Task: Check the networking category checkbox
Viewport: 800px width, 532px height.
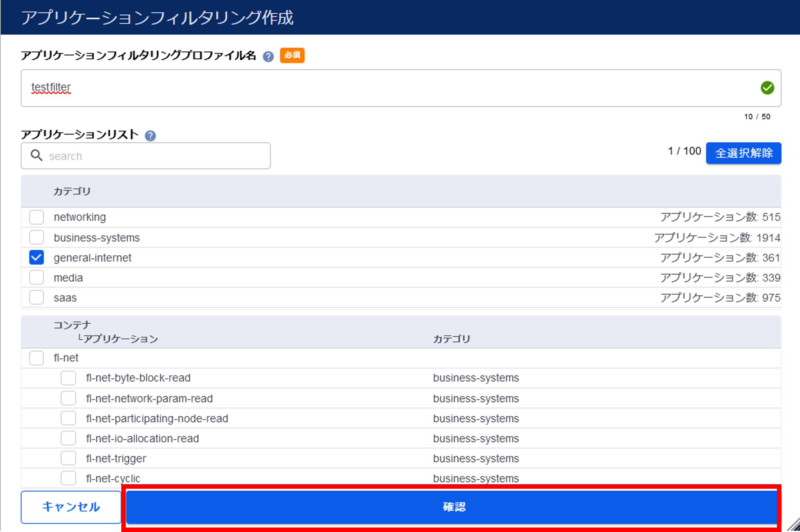Action: (x=36, y=217)
